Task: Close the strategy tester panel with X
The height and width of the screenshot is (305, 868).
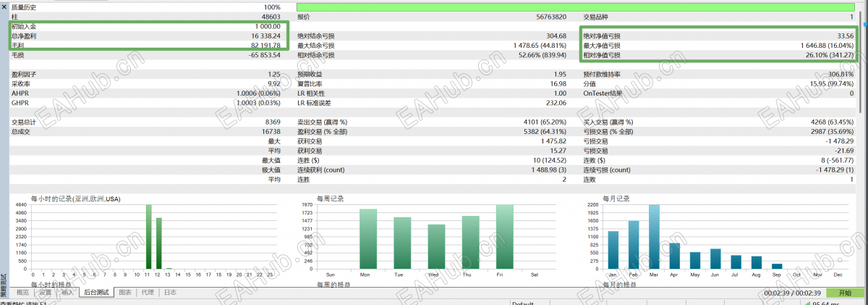Action: click(x=4, y=6)
